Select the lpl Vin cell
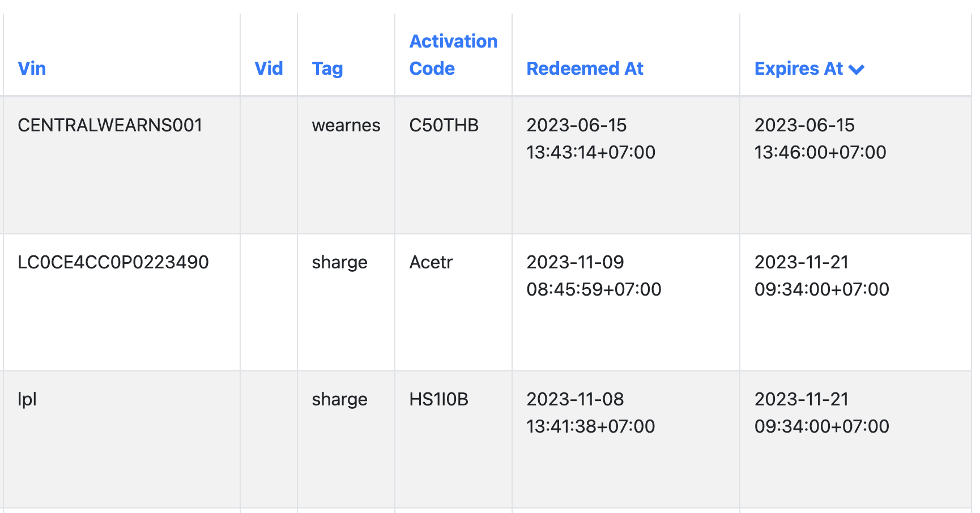This screenshot has height=513, width=980. click(x=27, y=399)
